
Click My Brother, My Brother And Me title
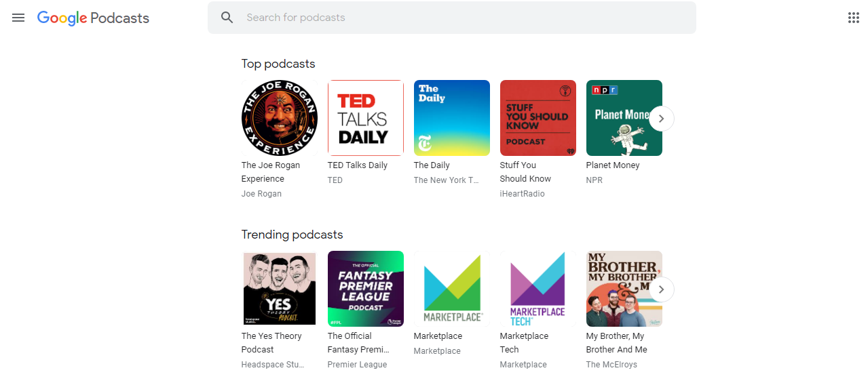pyautogui.click(x=617, y=343)
